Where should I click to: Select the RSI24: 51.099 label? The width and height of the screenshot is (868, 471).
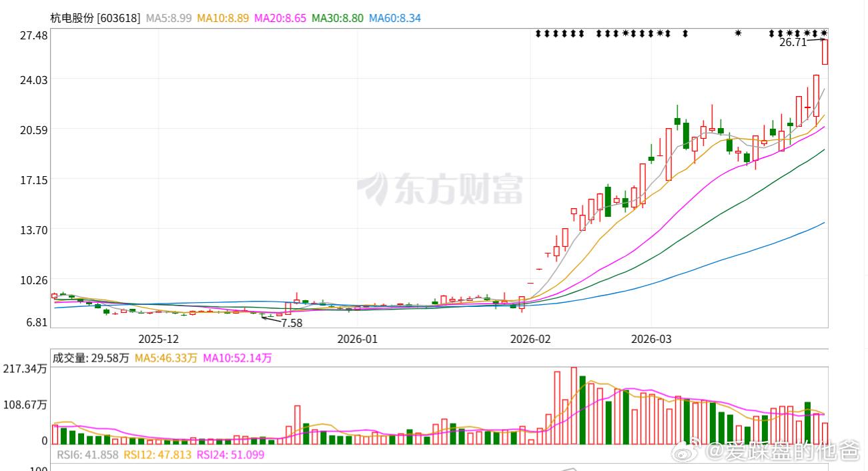coord(231,455)
